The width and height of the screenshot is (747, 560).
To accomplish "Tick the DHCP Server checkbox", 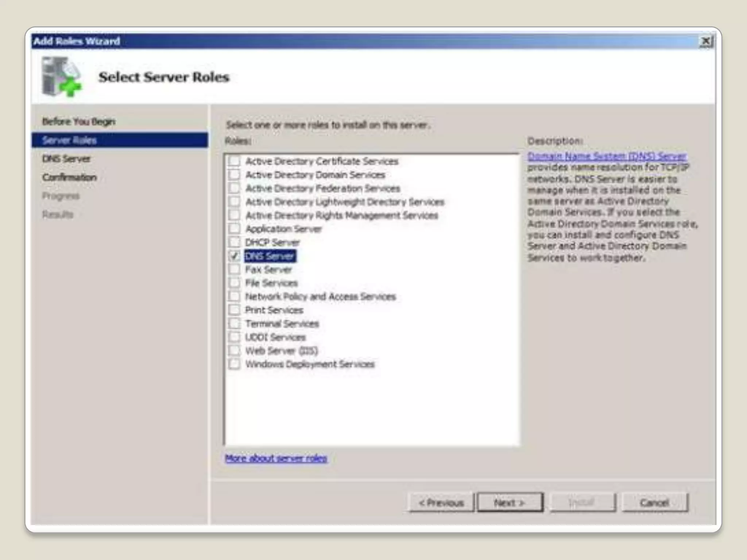I will [235, 242].
